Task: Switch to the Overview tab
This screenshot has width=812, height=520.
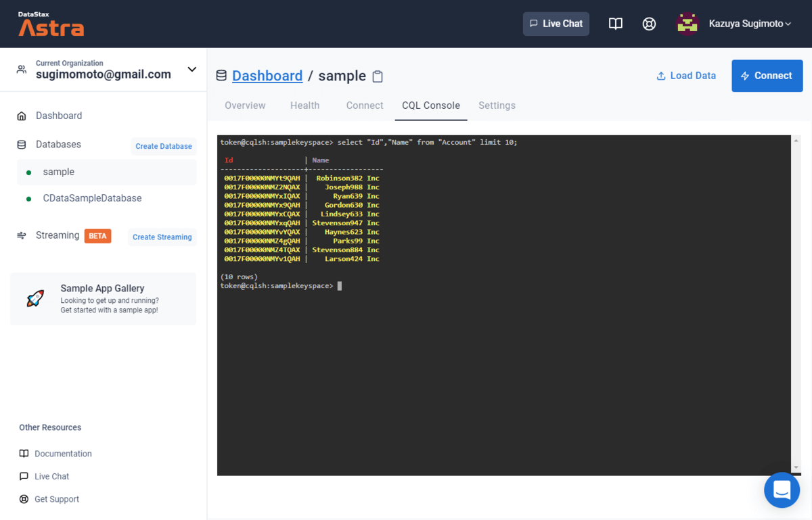Action: (245, 105)
